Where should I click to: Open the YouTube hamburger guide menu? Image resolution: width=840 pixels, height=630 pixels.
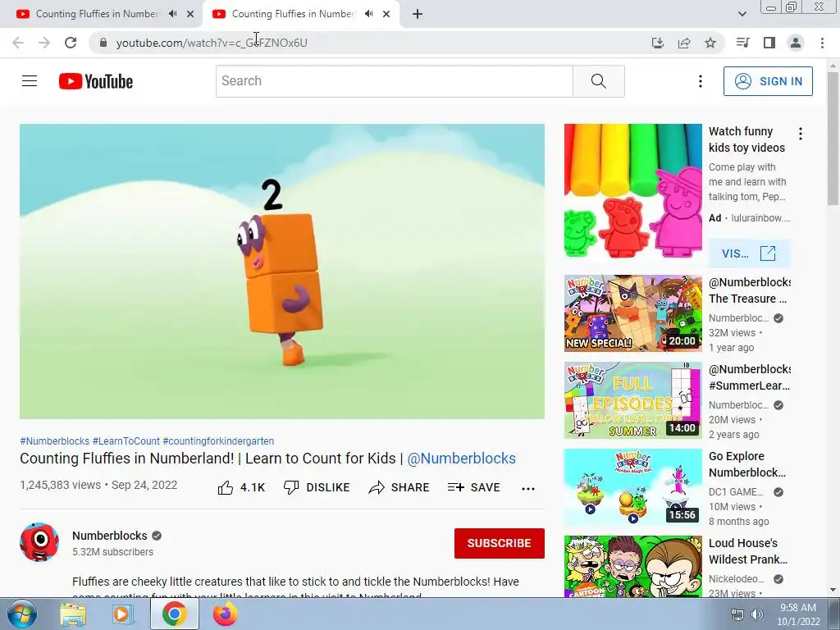tap(30, 81)
